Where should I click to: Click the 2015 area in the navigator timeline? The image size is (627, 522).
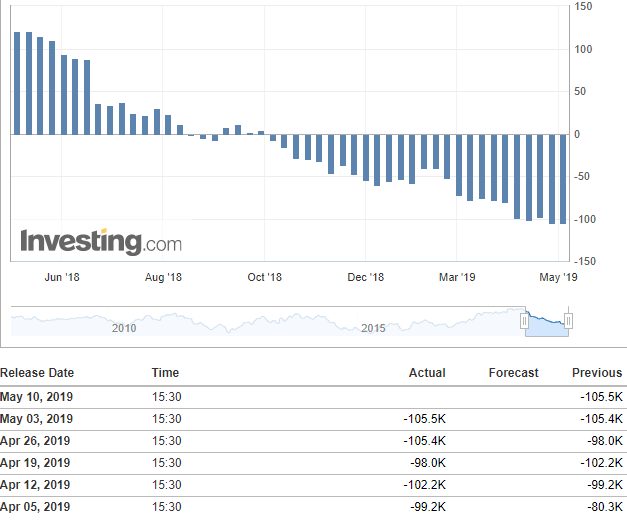pyautogui.click(x=372, y=328)
